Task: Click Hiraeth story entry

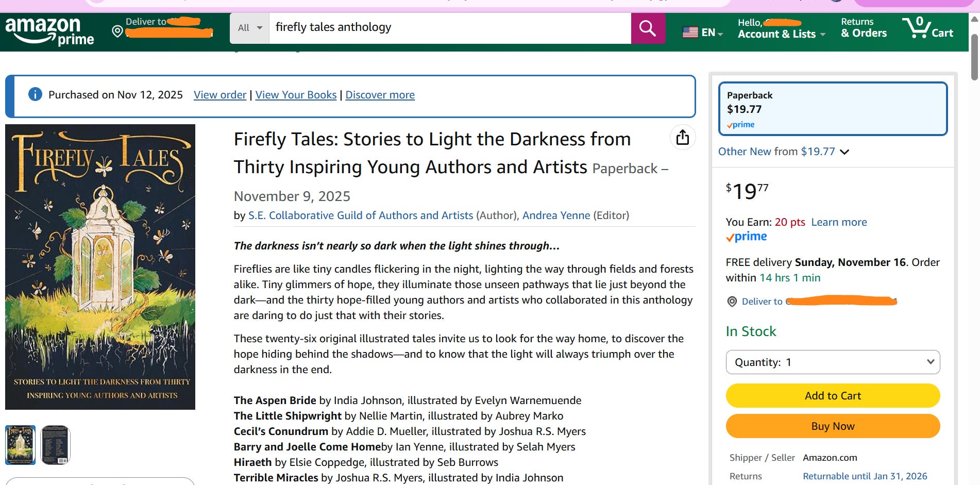Action: [x=366, y=462]
